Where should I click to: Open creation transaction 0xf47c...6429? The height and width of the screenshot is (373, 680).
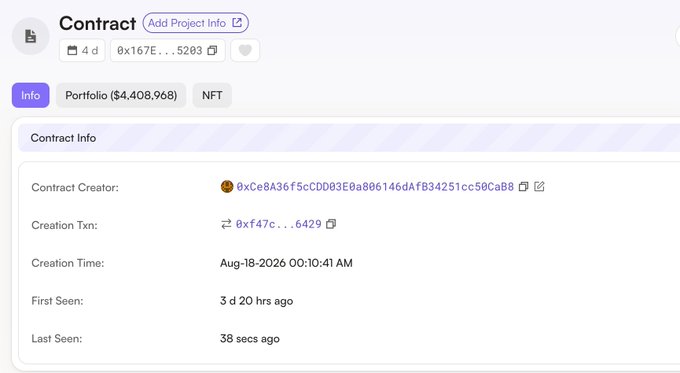coord(278,224)
